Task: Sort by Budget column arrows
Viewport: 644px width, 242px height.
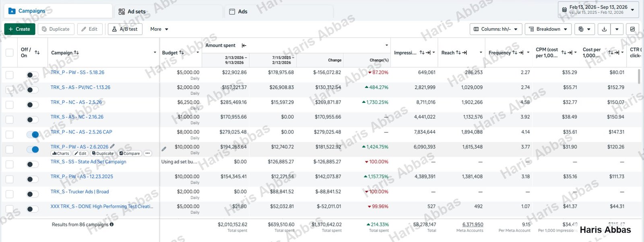Action: [x=182, y=52]
